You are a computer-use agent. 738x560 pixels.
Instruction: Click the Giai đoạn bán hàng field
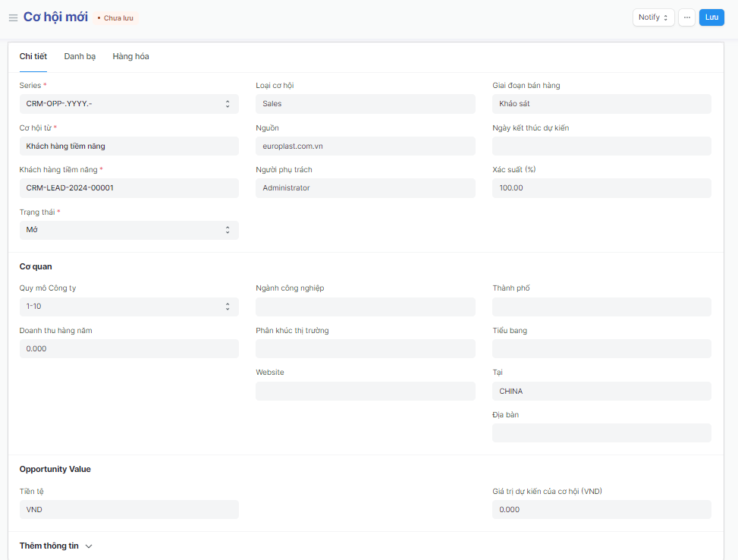tap(601, 104)
